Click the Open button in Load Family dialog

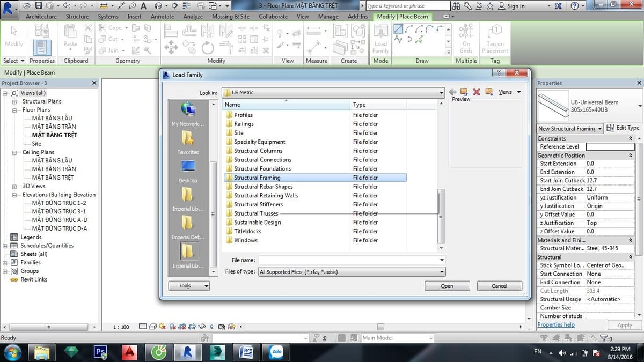tap(447, 286)
